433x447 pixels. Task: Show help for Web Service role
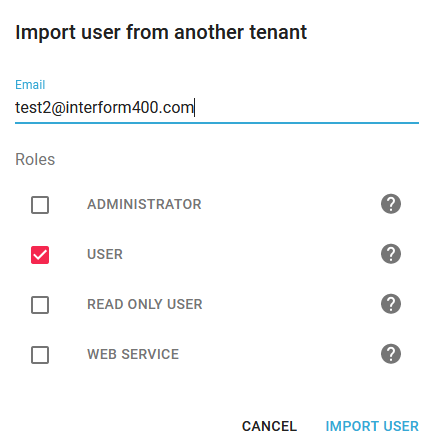[391, 354]
